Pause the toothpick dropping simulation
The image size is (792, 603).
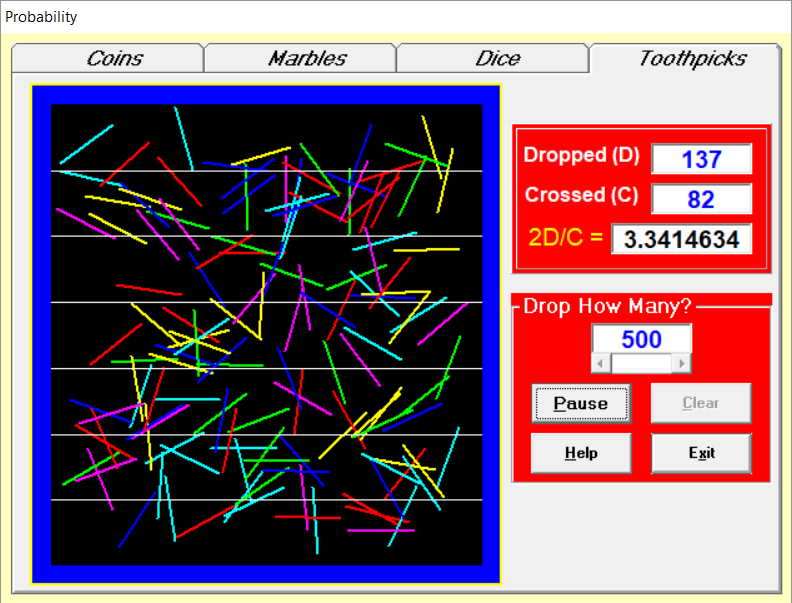tap(581, 403)
